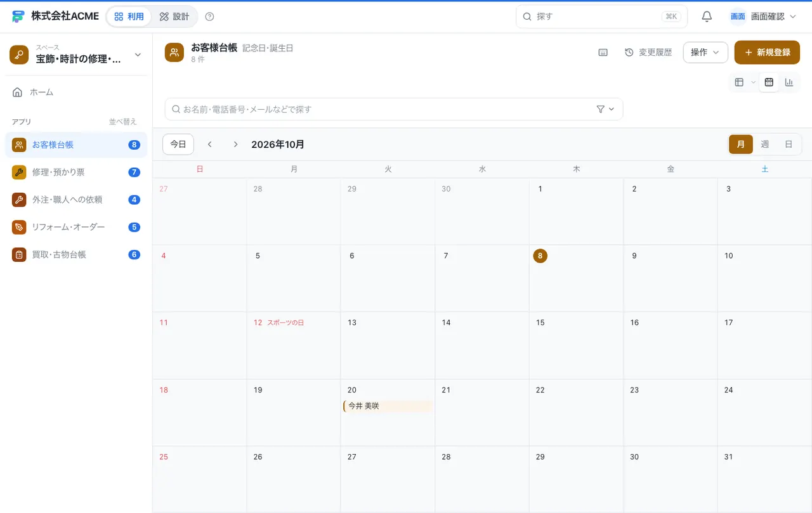Click the ACME company logo
The height and width of the screenshot is (513, 812).
(x=18, y=16)
